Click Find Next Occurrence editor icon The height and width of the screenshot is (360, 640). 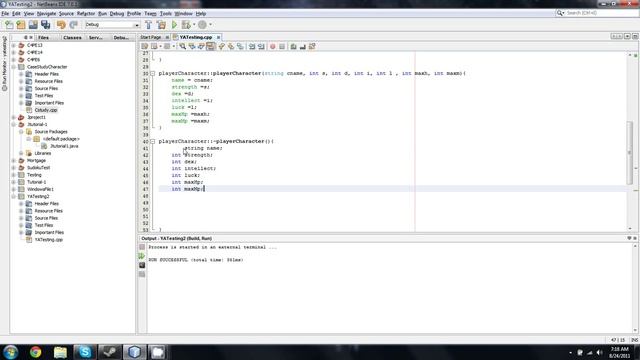click(201, 47)
